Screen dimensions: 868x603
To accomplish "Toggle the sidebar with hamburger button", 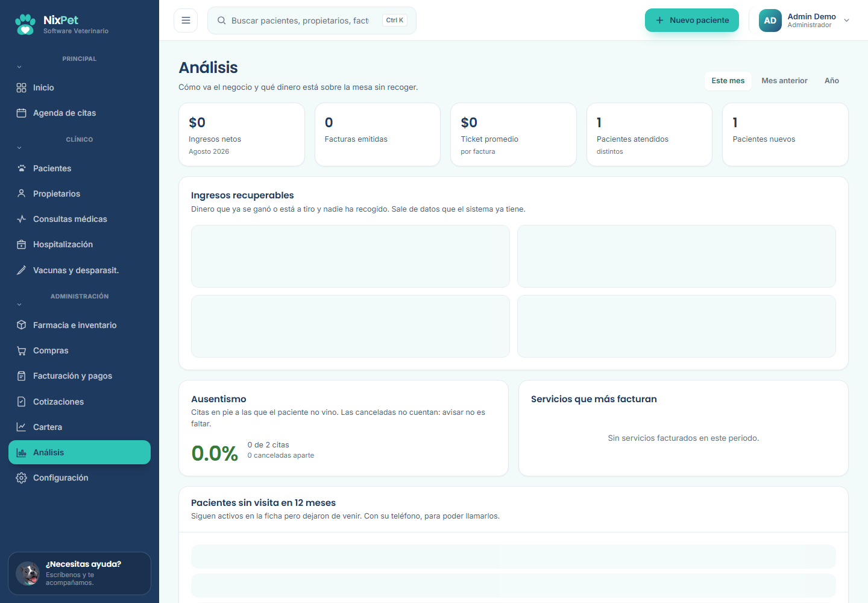I will (x=186, y=21).
